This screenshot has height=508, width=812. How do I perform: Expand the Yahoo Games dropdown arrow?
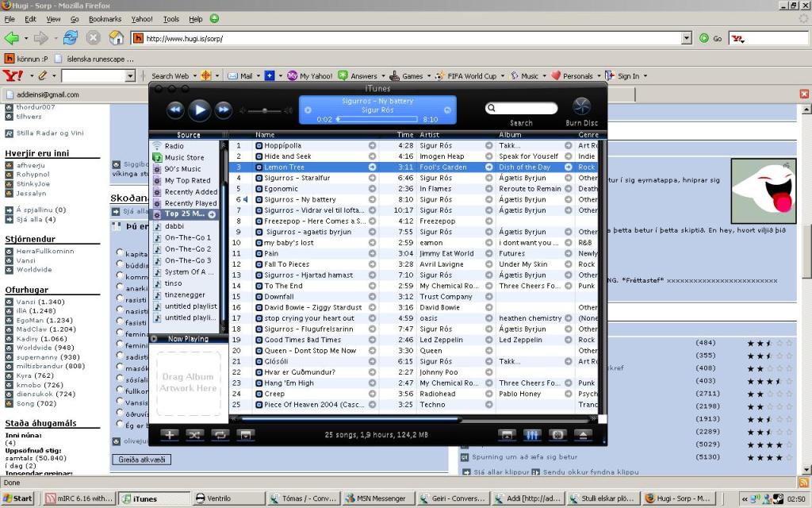pyautogui.click(x=428, y=76)
